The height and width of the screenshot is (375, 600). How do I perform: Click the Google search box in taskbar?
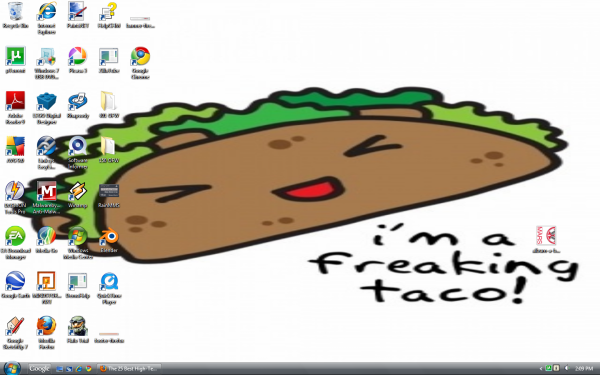[x=40, y=368]
